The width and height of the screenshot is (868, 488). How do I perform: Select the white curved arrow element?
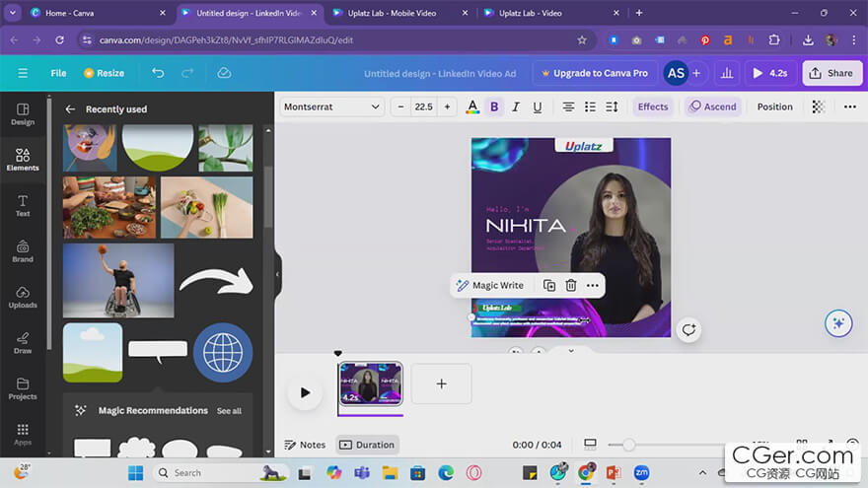pyautogui.click(x=216, y=281)
